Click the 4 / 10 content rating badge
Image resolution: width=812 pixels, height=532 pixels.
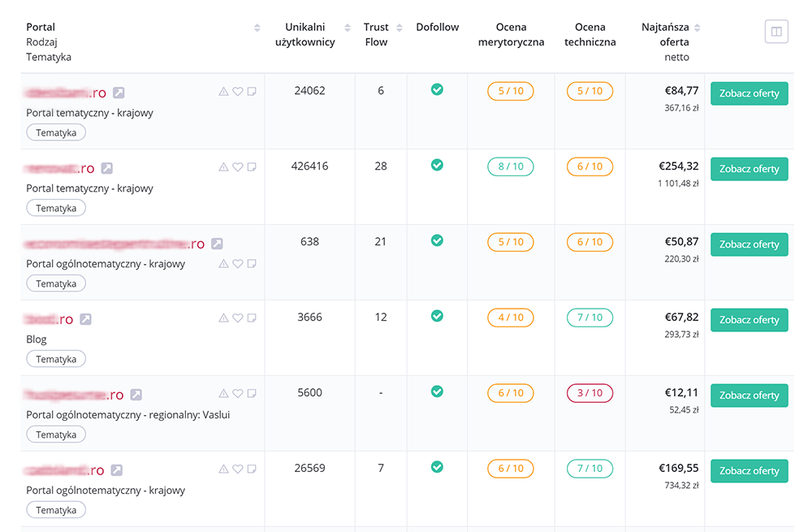pyautogui.click(x=511, y=317)
